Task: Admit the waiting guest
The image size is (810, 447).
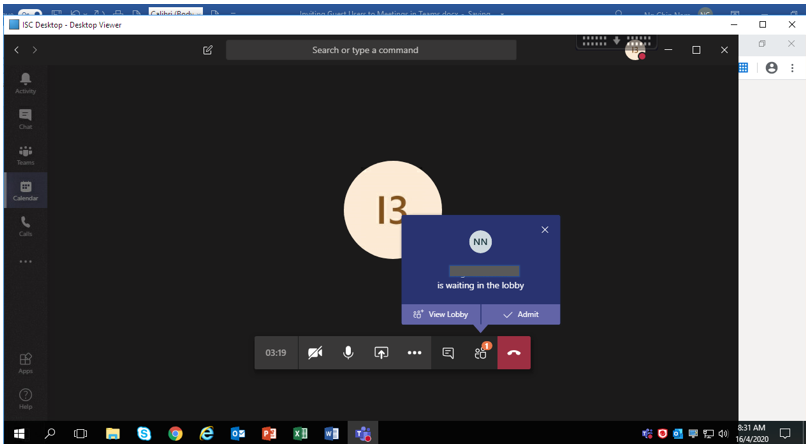Action: pos(521,314)
